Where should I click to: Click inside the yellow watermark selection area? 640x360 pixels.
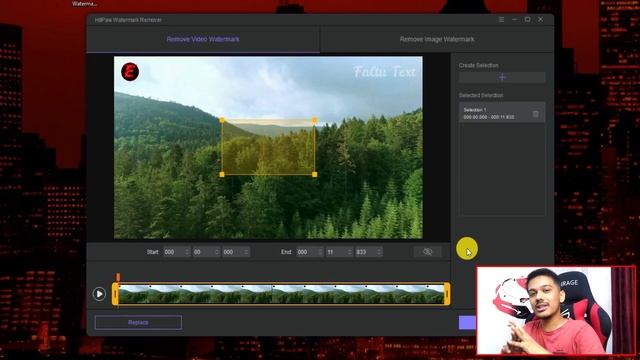(x=268, y=147)
